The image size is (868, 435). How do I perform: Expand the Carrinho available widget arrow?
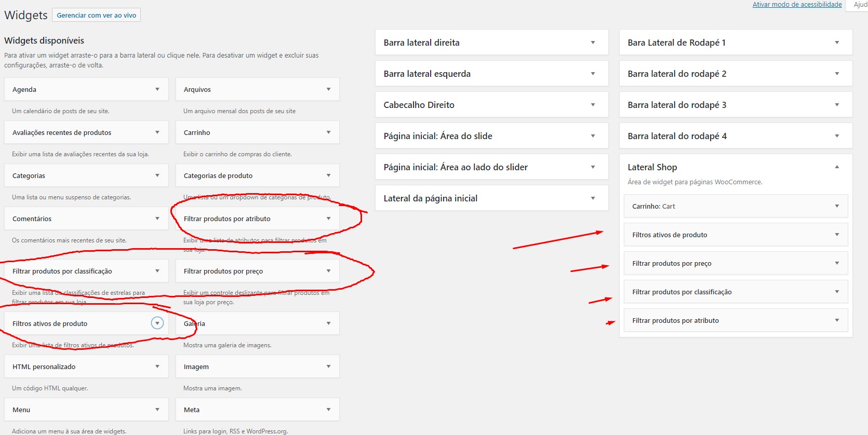click(328, 132)
